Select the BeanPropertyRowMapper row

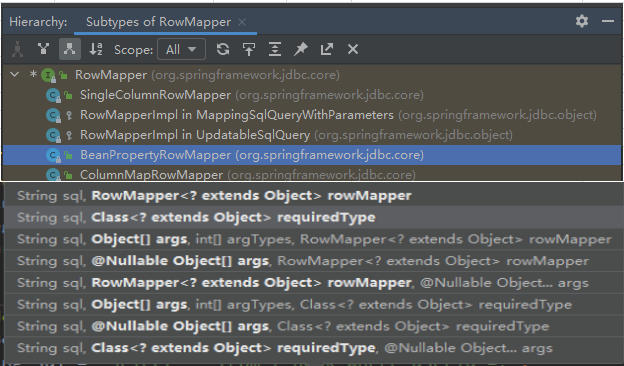pos(312,155)
